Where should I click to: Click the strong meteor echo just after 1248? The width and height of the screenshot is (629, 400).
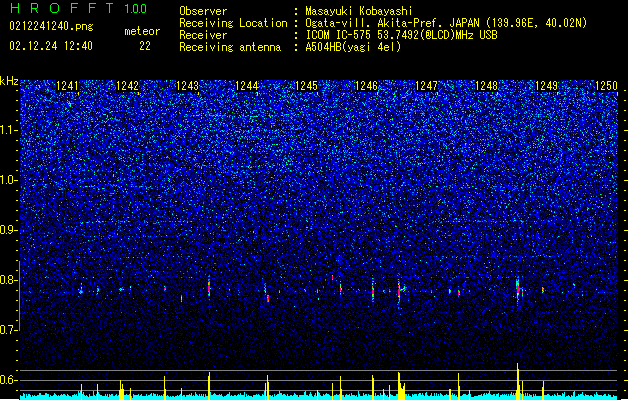point(518,289)
